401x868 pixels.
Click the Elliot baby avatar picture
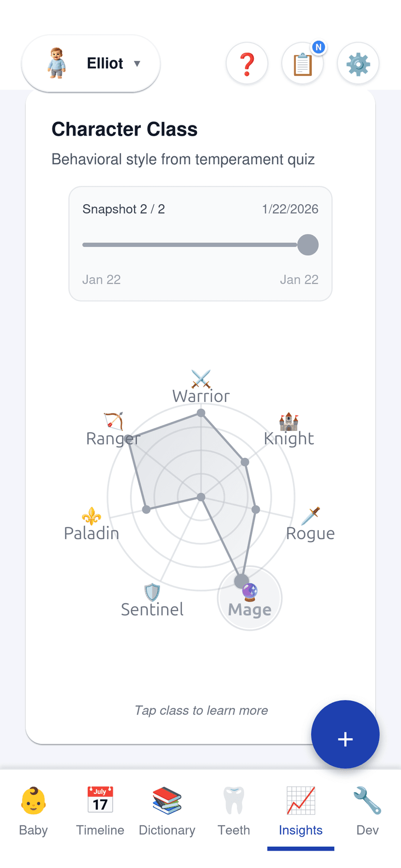pyautogui.click(x=57, y=63)
